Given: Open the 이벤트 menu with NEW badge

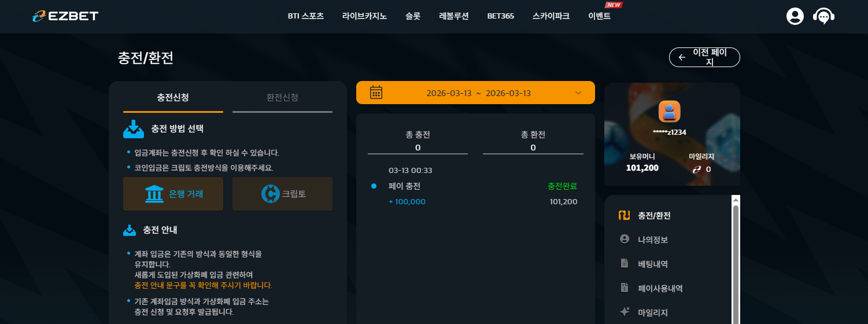Looking at the screenshot, I should point(599,16).
